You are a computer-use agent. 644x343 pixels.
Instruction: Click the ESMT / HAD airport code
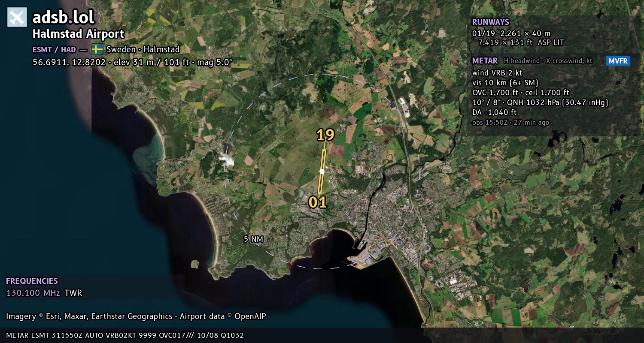(55, 49)
